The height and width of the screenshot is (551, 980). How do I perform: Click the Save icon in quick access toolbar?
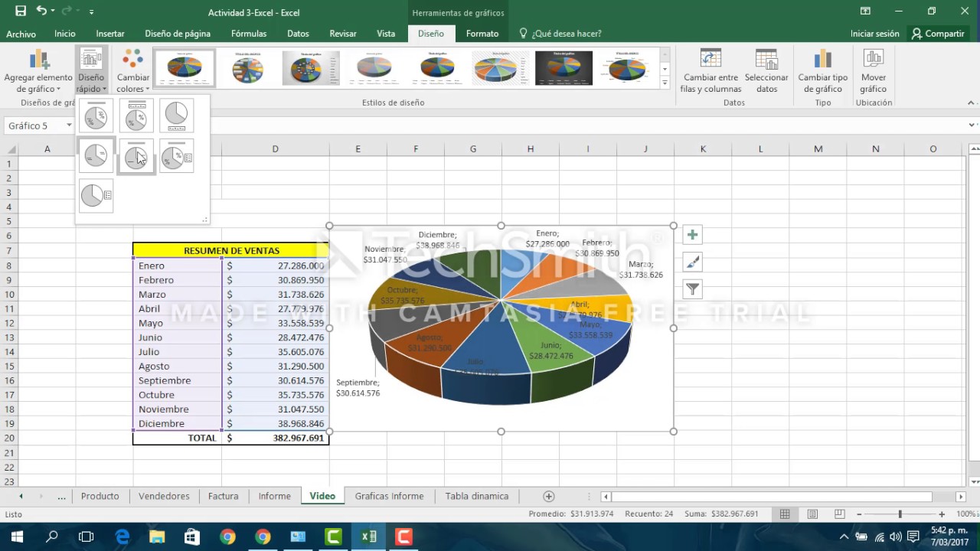20,11
